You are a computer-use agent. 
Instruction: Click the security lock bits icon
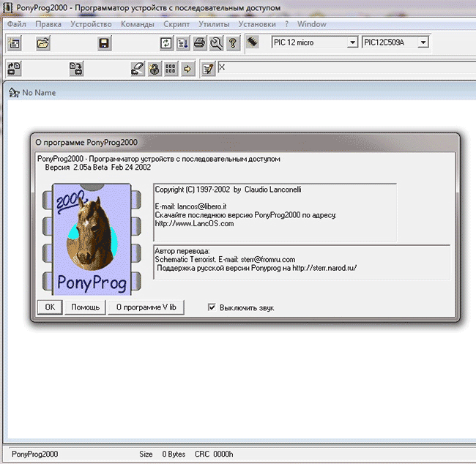155,69
